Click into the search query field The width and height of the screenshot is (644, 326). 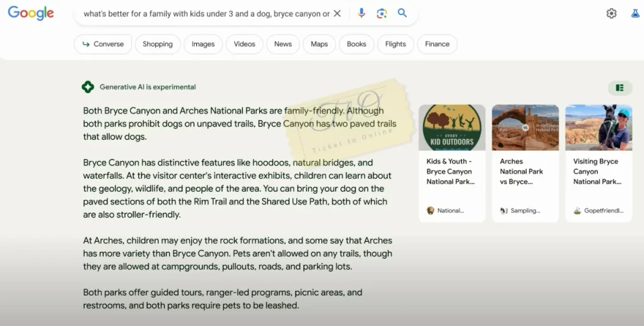tap(206, 14)
